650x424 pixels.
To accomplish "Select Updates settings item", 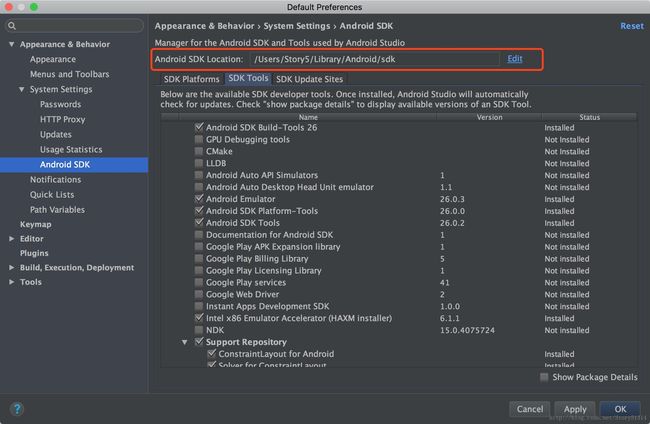I will coord(56,134).
